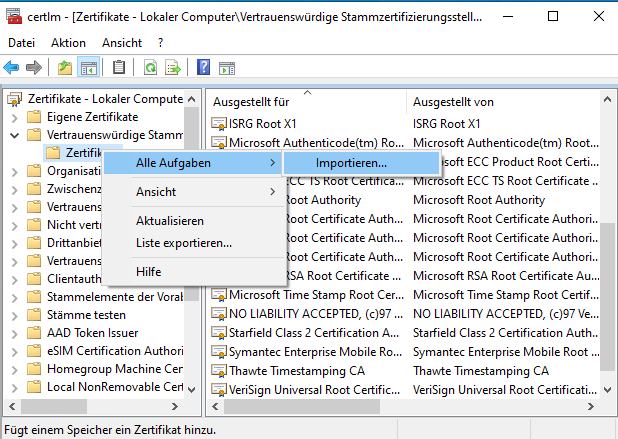
Task: Click the NO LIABILITY ACCEPTED certificate icon
Action: click(219, 314)
